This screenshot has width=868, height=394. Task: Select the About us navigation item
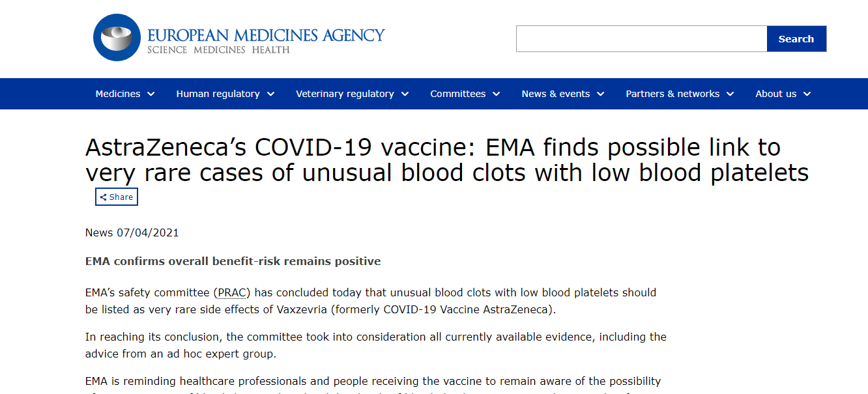[x=775, y=94]
